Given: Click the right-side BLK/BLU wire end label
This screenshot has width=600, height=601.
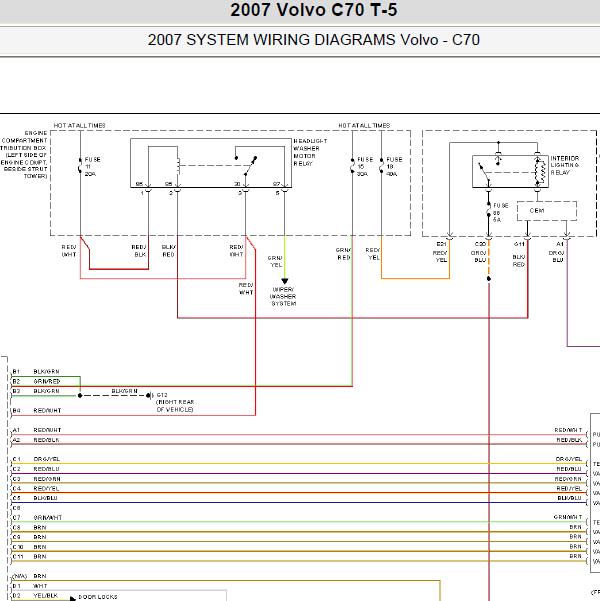Looking at the screenshot, I should coord(569,498).
